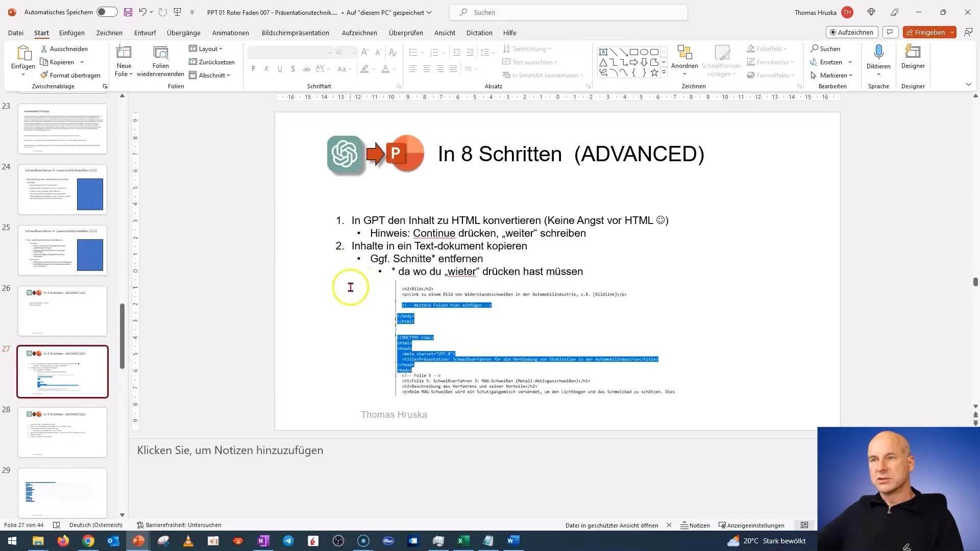This screenshot has height=551, width=980.
Task: Click the notes area placeholder
Action: pyautogui.click(x=230, y=450)
